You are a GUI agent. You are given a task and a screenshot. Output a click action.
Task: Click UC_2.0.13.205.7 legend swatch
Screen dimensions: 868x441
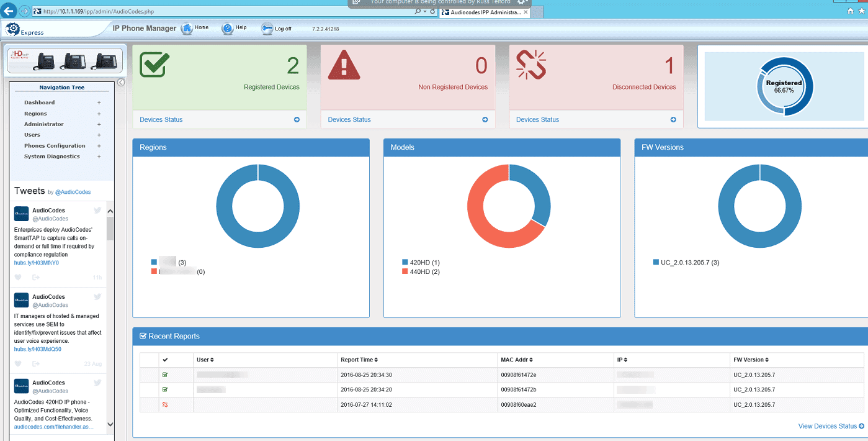[x=656, y=263]
